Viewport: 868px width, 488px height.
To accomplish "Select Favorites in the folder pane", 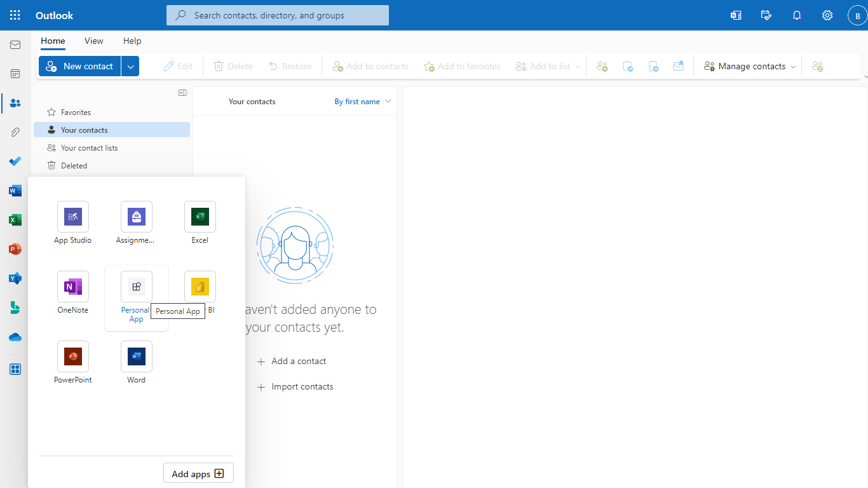I will tap(112, 112).
